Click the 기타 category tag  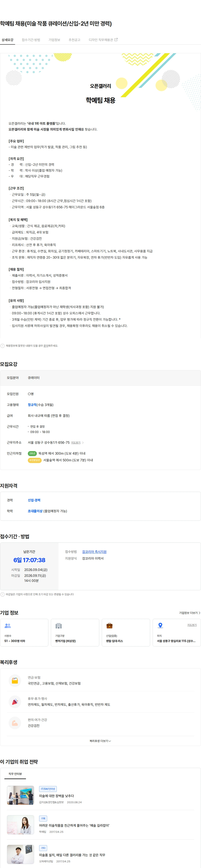coord(43,848)
